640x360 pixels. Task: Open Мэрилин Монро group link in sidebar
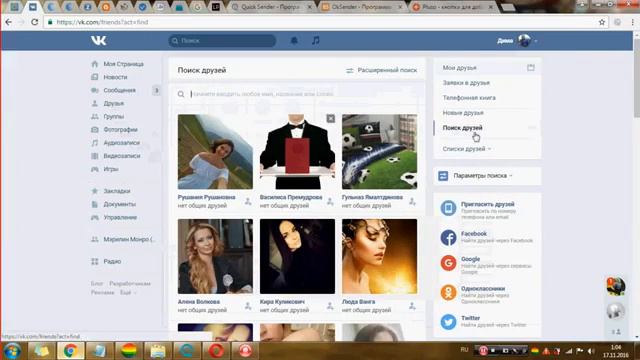tap(129, 239)
